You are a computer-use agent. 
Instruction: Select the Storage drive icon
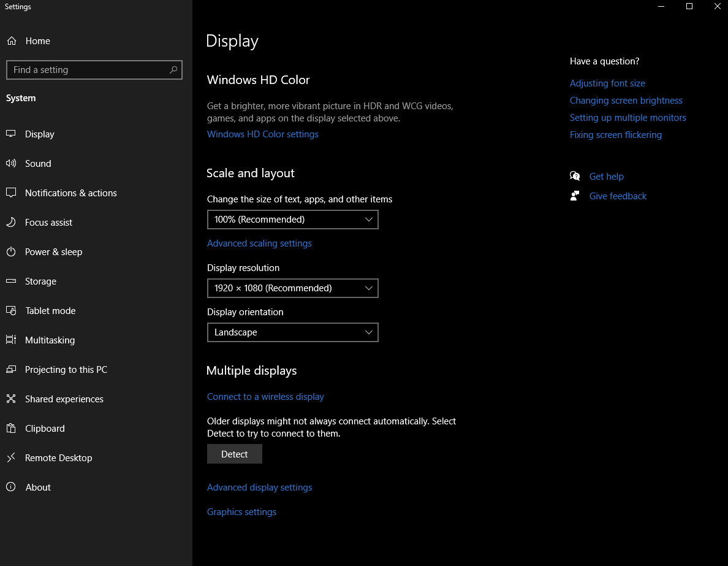coord(11,281)
